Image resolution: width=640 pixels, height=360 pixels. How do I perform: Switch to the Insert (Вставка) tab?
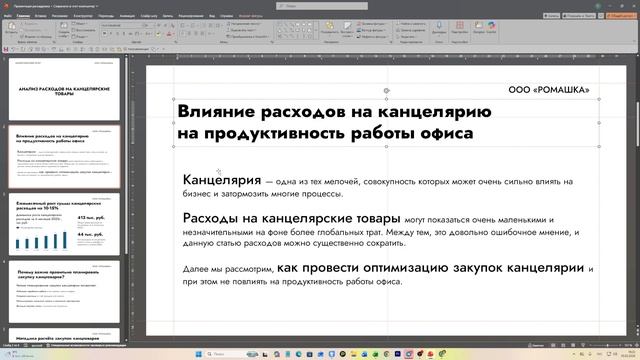tap(40, 16)
